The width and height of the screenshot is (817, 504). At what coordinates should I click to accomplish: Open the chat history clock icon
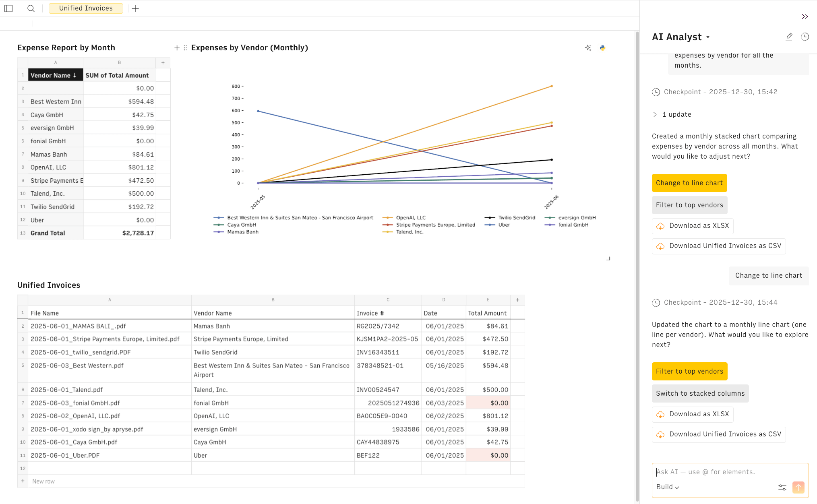(805, 36)
